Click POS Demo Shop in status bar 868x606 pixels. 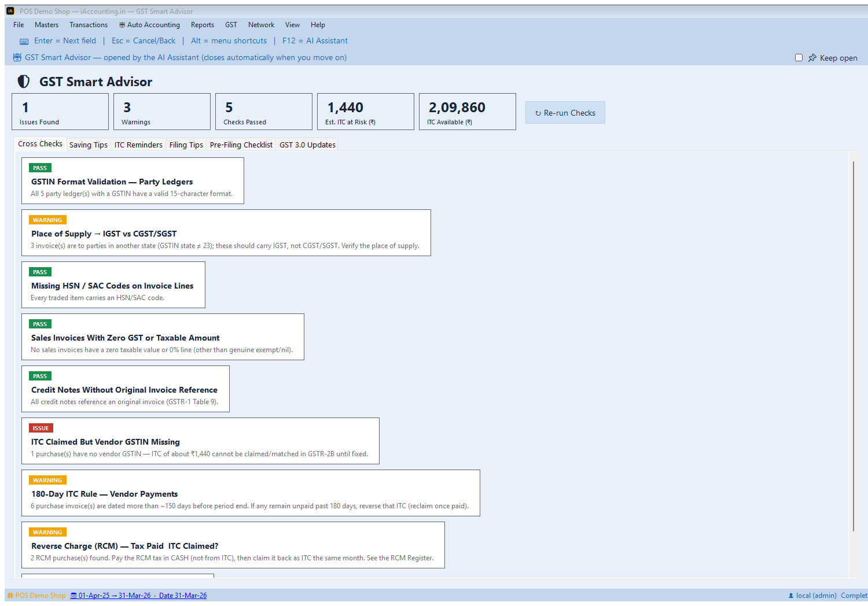pyautogui.click(x=41, y=596)
